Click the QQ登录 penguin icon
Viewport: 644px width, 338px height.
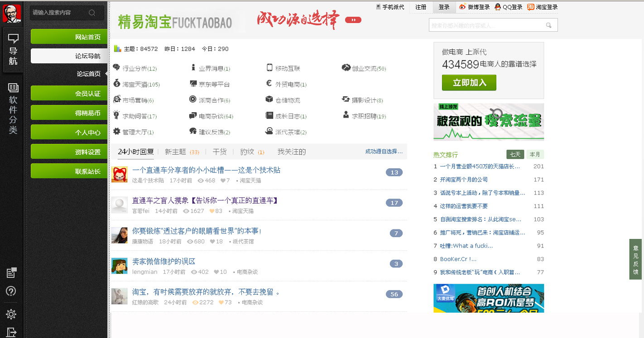pyautogui.click(x=498, y=7)
